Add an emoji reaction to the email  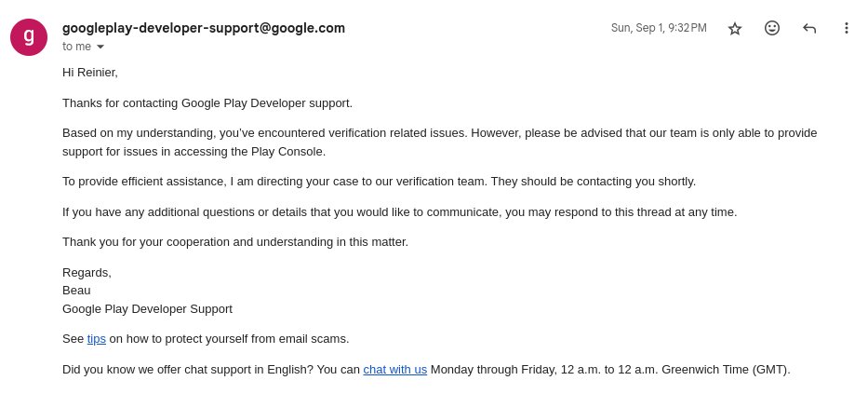coord(771,28)
